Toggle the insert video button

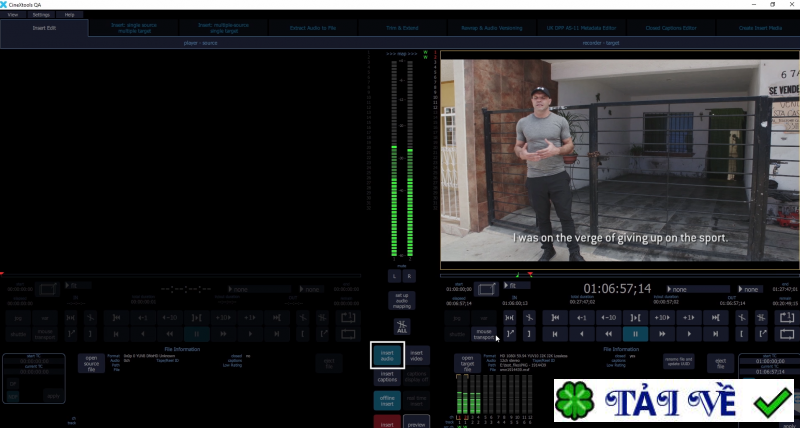click(x=417, y=355)
